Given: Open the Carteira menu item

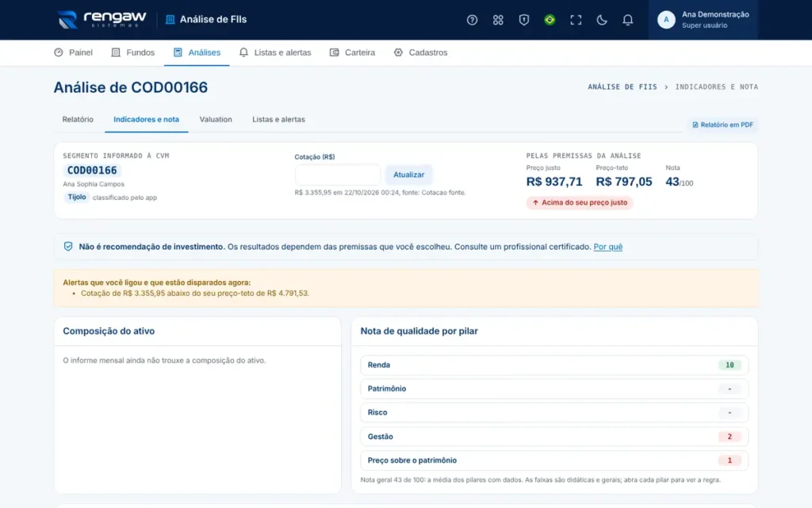Looking at the screenshot, I should point(353,52).
